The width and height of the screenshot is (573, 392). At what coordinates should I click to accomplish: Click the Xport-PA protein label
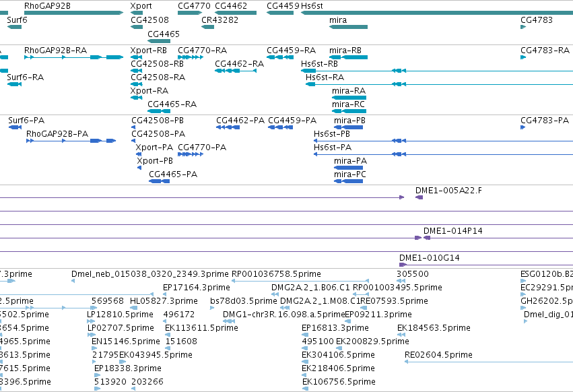(x=154, y=148)
